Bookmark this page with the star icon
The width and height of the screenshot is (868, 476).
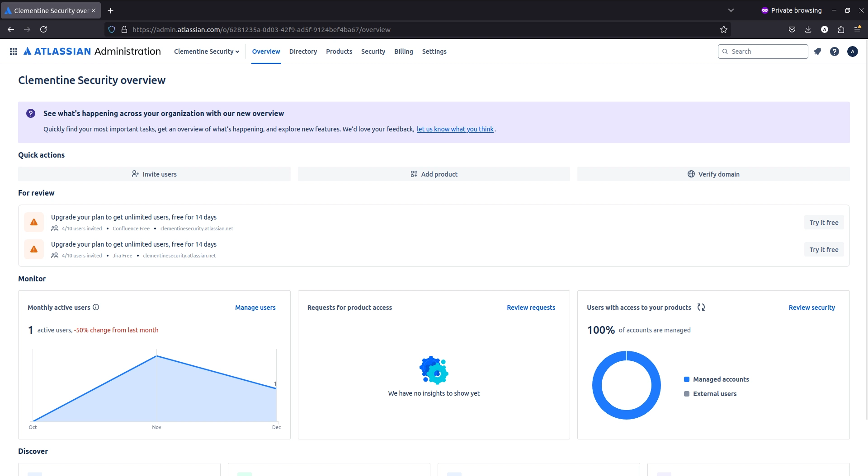coord(723,29)
